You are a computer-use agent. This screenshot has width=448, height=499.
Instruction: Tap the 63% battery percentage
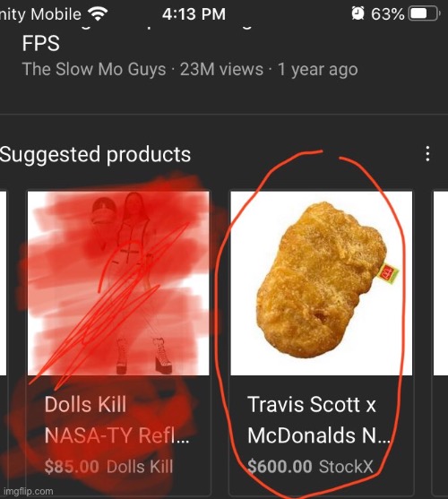point(388,14)
